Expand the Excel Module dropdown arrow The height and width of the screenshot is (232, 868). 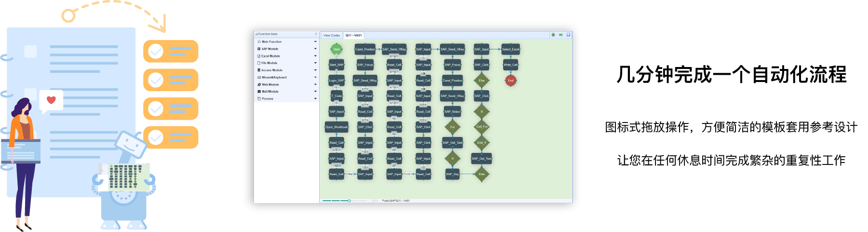pyautogui.click(x=315, y=56)
